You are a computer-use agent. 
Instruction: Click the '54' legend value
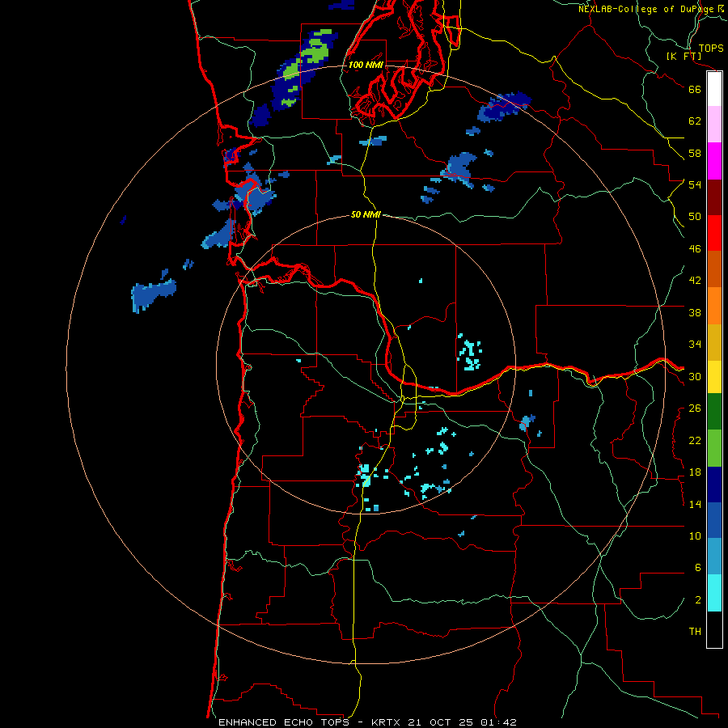point(695,184)
